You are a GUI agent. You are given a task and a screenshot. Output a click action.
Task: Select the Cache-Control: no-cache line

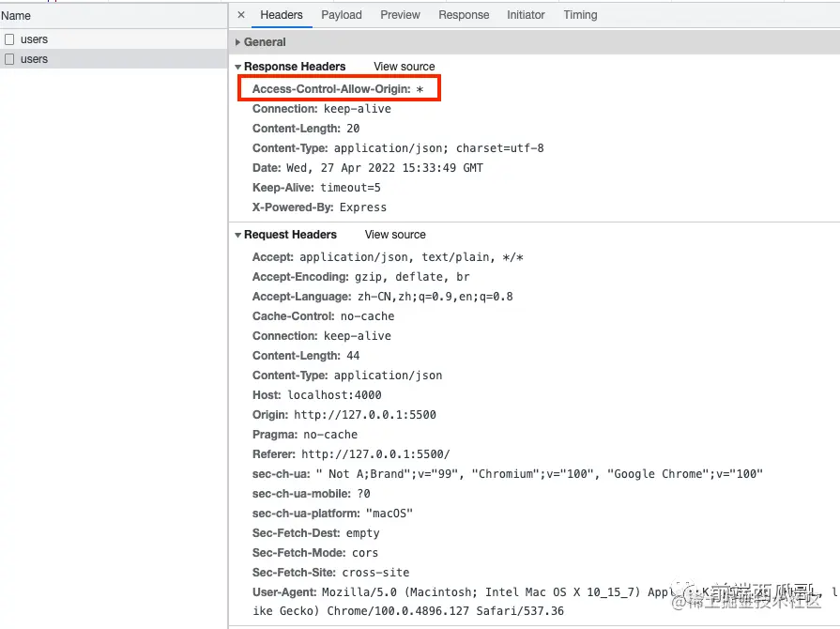pyautogui.click(x=323, y=316)
